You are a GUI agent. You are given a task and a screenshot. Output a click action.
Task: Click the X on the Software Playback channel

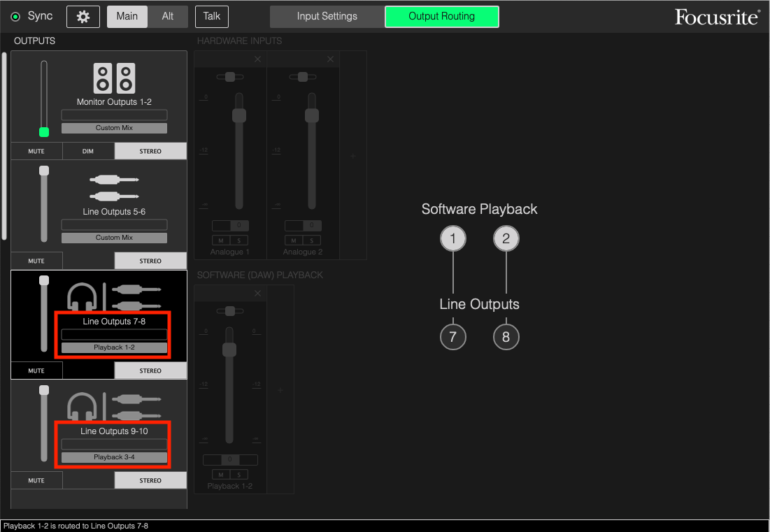click(x=257, y=293)
